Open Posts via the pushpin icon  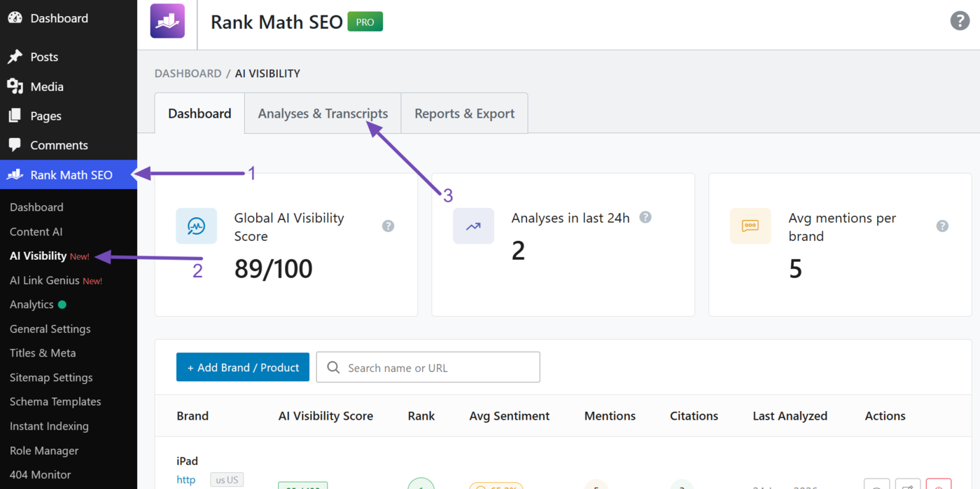(15, 57)
